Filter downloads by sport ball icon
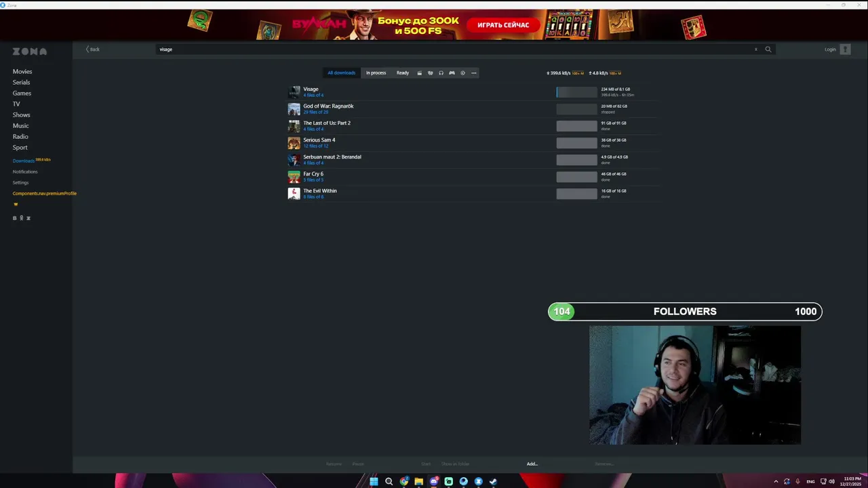The height and width of the screenshot is (488, 868). click(462, 73)
